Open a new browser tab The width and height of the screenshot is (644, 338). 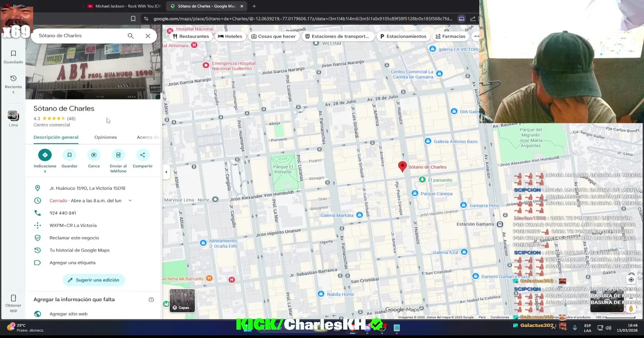click(254, 6)
